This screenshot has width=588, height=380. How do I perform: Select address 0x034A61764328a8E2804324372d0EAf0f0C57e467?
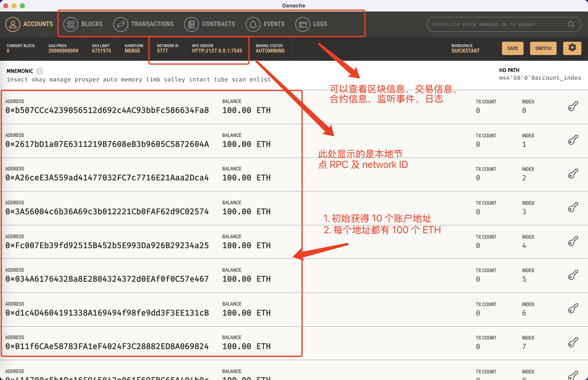pyautogui.click(x=107, y=279)
